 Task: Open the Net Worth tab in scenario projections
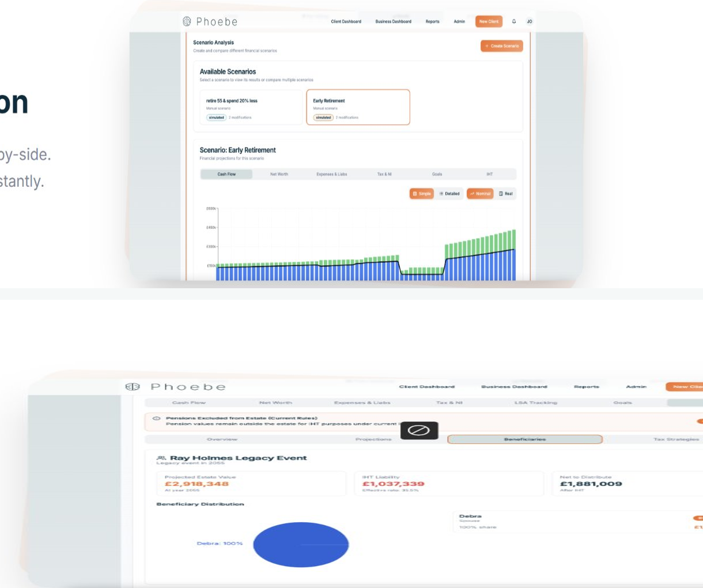(x=279, y=174)
